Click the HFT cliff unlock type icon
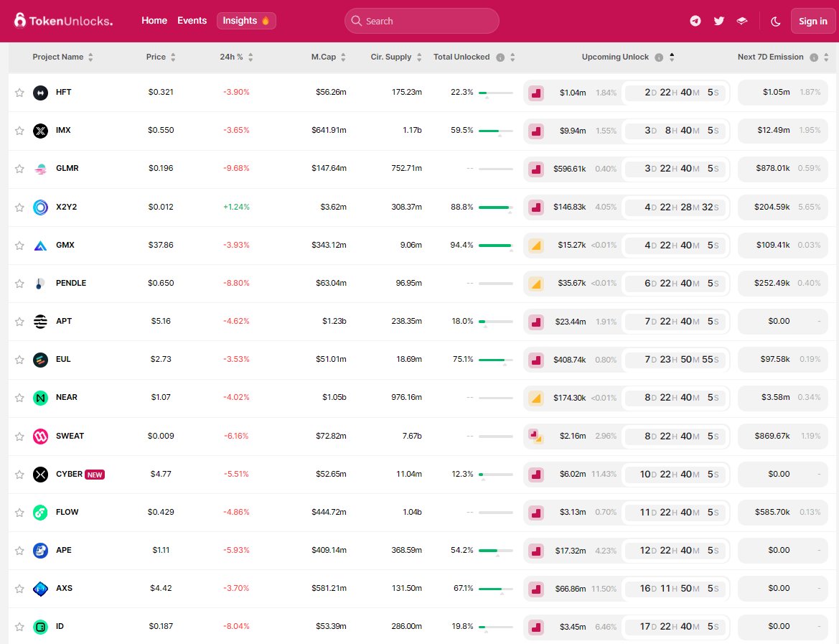Viewport: 839px width, 644px height. (x=536, y=93)
